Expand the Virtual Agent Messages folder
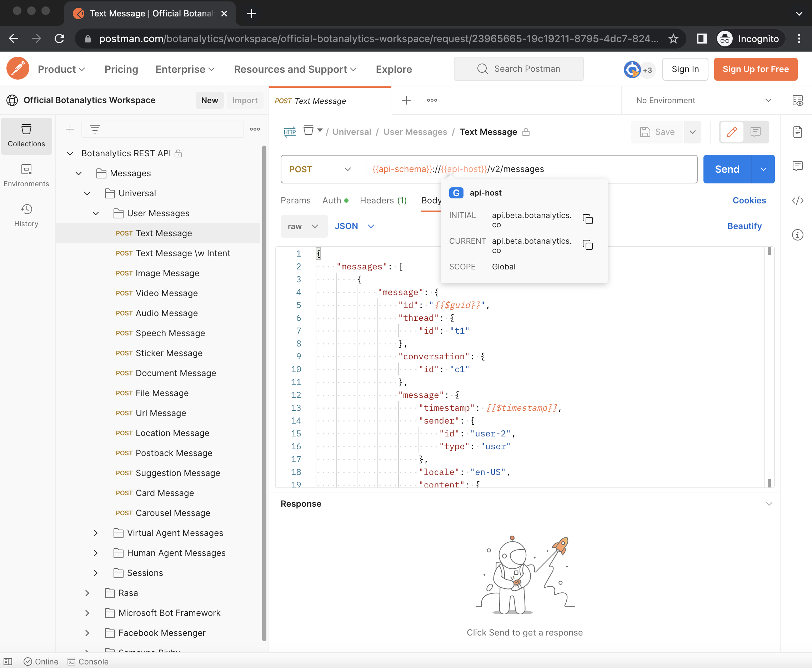The height and width of the screenshot is (668, 812). click(x=95, y=533)
